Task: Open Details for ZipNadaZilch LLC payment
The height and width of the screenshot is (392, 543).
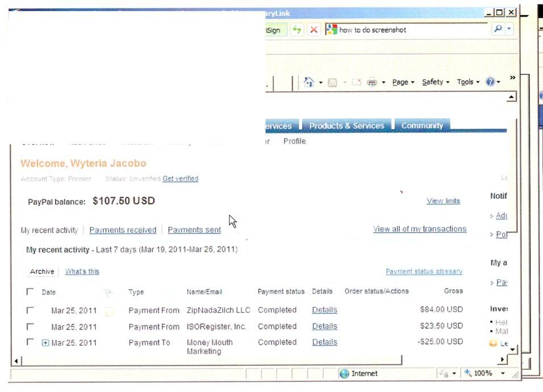Action: click(324, 310)
